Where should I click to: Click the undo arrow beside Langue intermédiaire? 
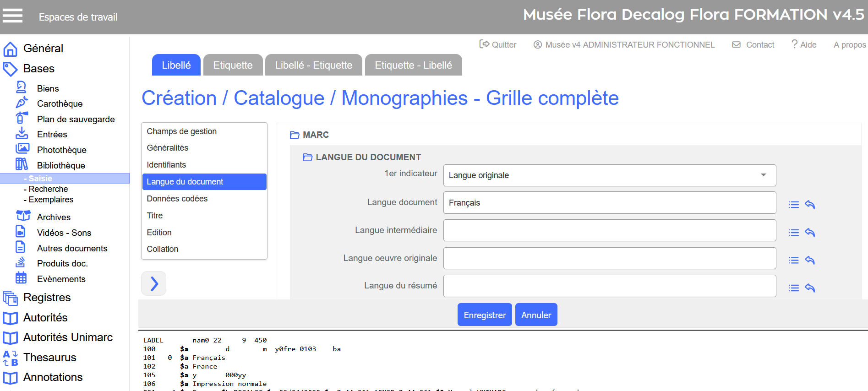coord(810,233)
